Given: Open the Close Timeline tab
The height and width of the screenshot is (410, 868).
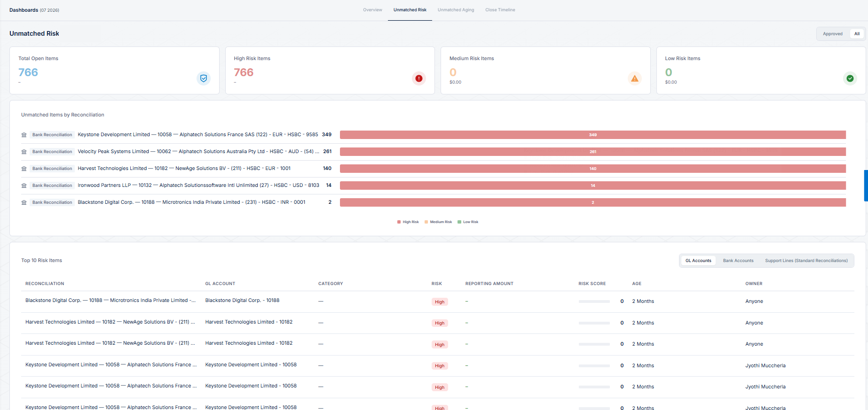Looking at the screenshot, I should [x=500, y=10].
